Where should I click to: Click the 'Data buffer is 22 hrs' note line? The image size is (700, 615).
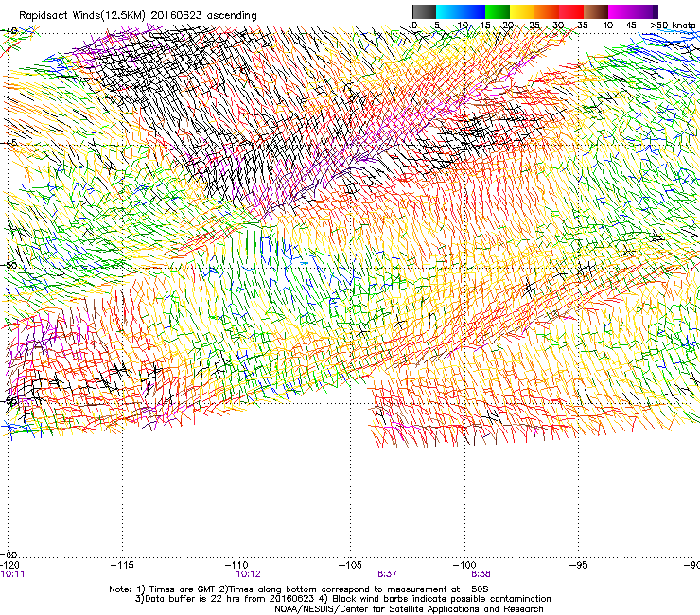pos(342,599)
